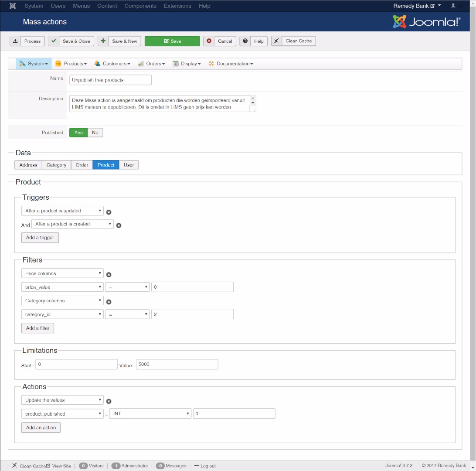This screenshot has width=476, height=471.
Task: Open the Extensions menu in top bar
Action: (177, 6)
